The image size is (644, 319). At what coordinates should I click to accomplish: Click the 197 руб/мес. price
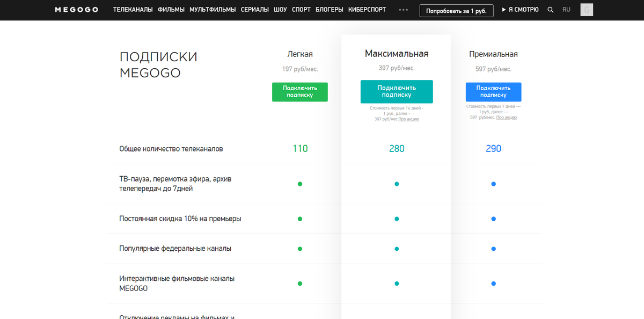tap(300, 69)
